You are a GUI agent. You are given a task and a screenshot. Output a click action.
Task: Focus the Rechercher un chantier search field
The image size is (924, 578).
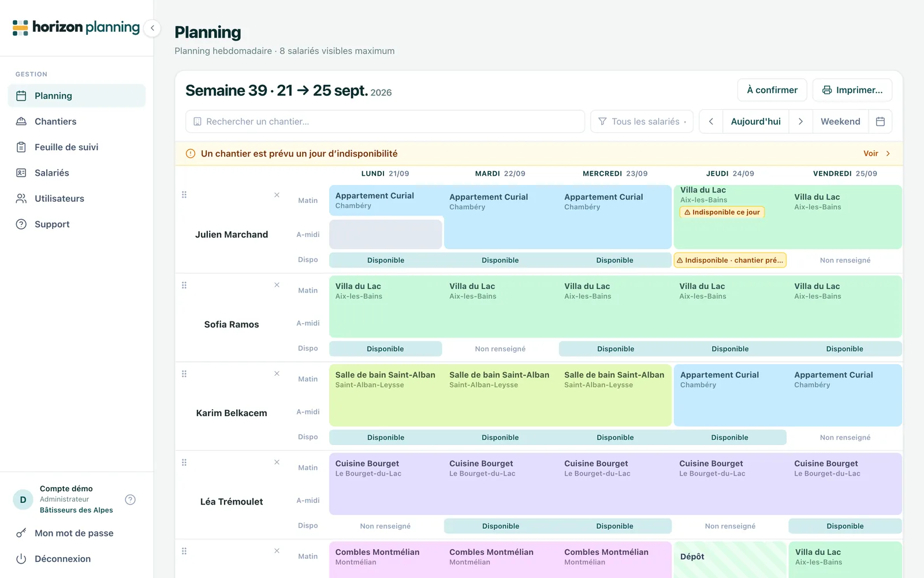(385, 121)
